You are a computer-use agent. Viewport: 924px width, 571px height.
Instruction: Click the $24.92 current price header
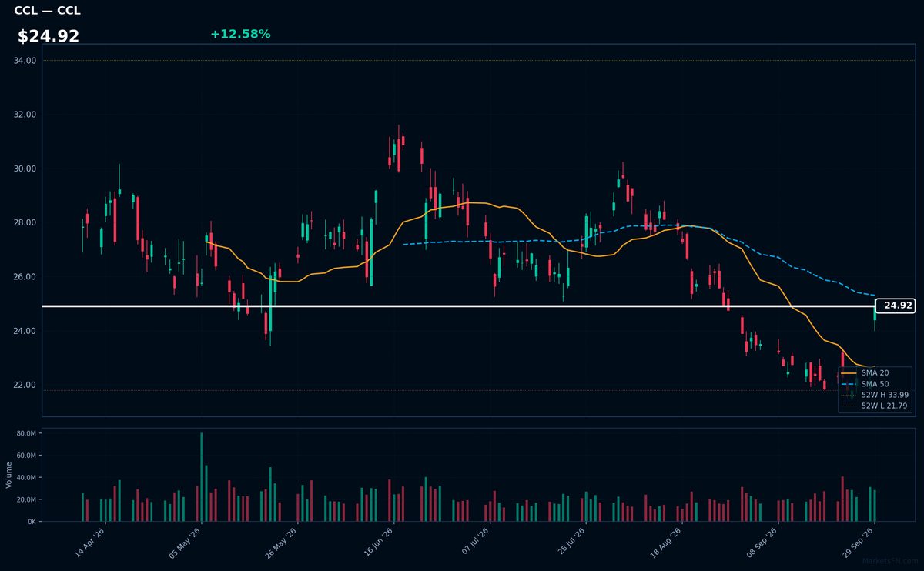(x=49, y=36)
